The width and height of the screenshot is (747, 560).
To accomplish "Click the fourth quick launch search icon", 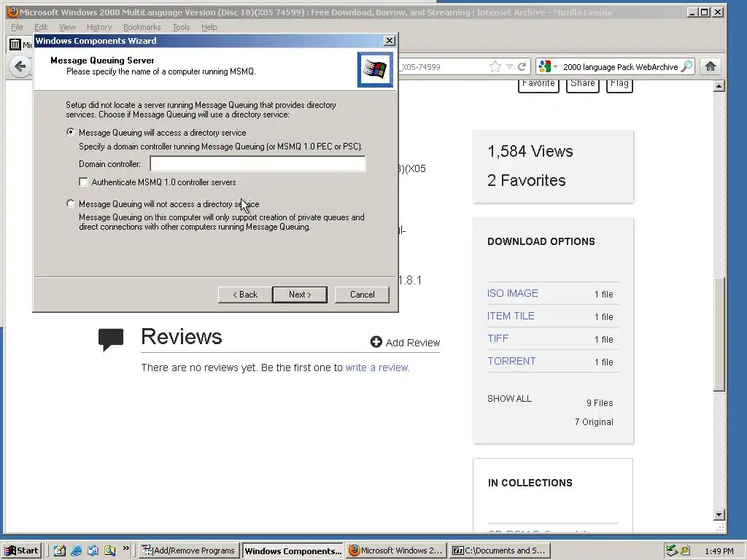I will 109,551.
